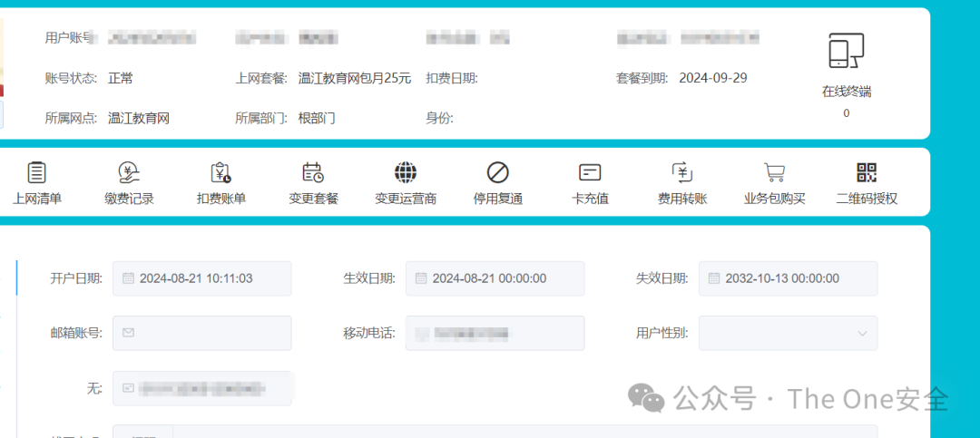Click calendar icon in 生效日期 field

click(421, 278)
